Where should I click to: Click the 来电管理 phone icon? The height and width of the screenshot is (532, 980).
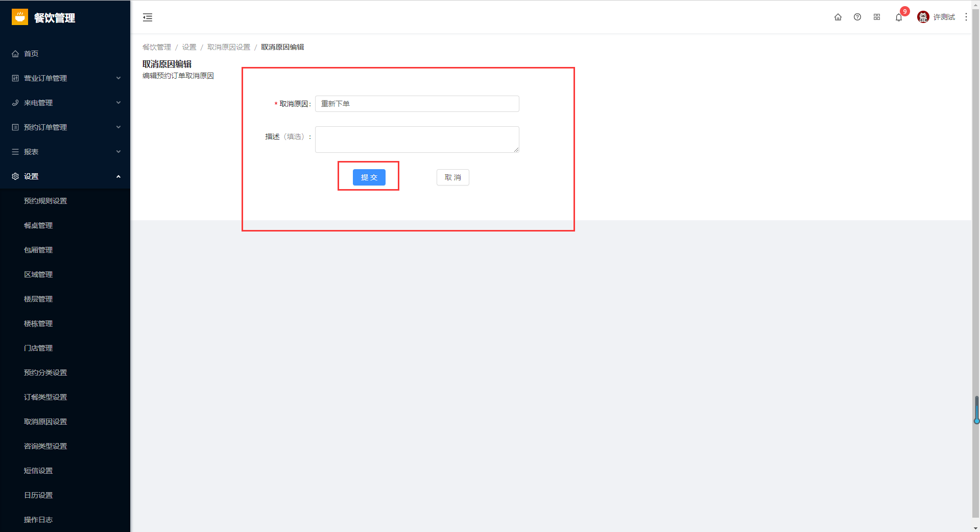[15, 103]
